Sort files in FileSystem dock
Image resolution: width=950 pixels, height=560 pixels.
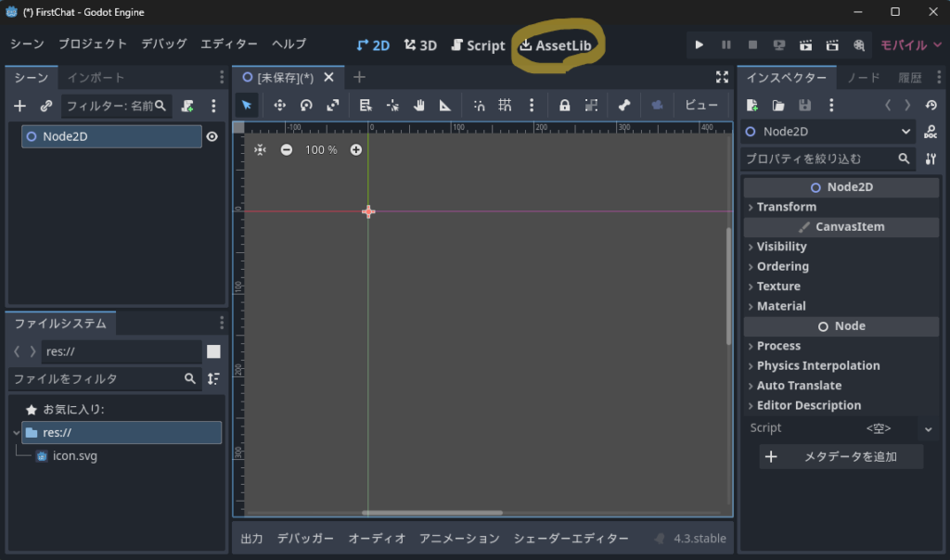coord(213,379)
